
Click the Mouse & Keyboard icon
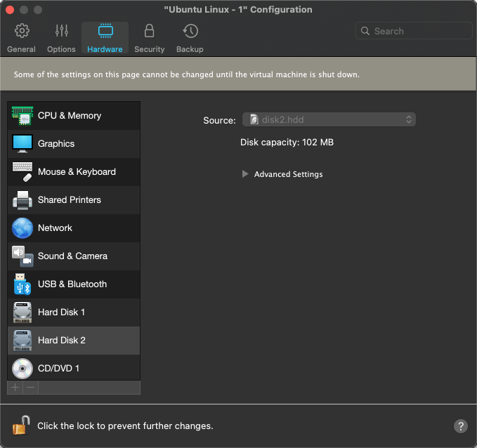[x=22, y=172]
